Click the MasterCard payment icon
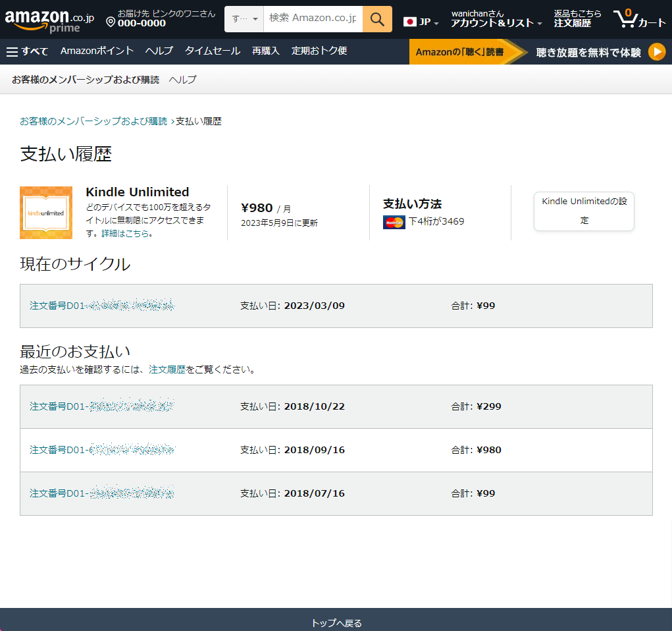The width and height of the screenshot is (672, 631). (x=394, y=222)
